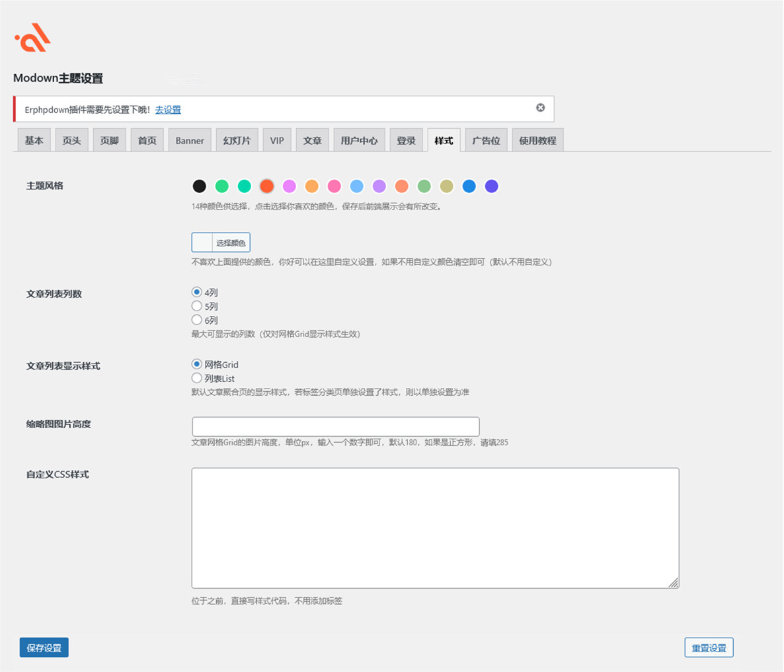Choose 5列 for article list columns
This screenshot has height=672, width=784.
click(x=197, y=306)
